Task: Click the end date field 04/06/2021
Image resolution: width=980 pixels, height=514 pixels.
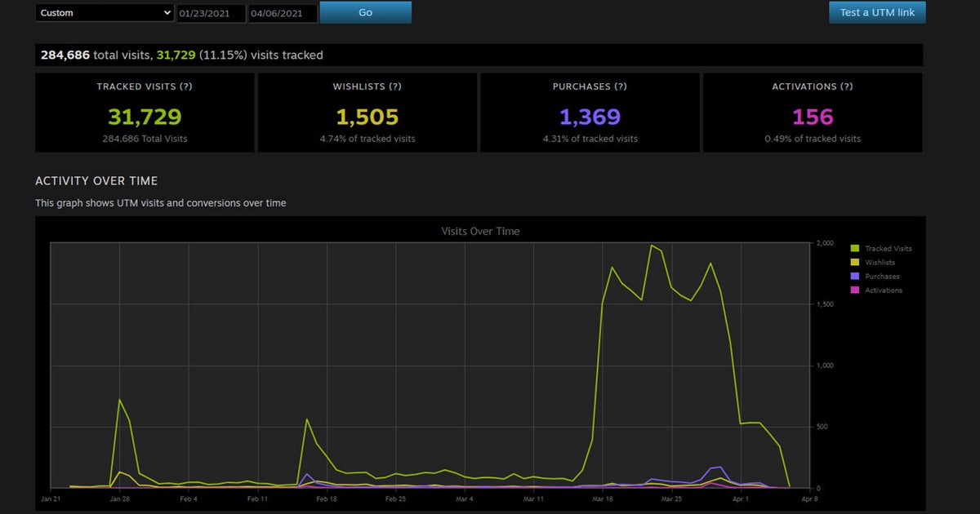Action: coord(283,13)
